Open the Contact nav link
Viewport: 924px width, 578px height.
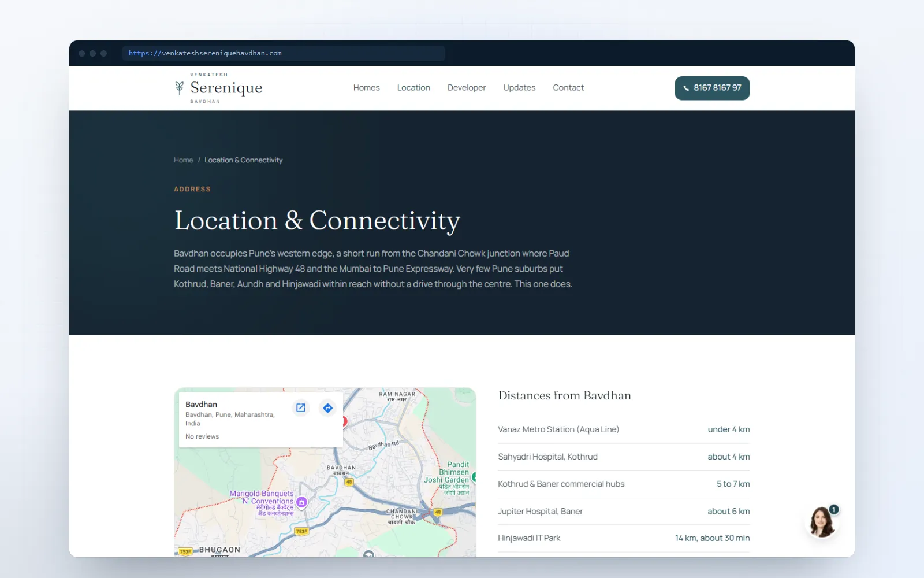(x=568, y=88)
